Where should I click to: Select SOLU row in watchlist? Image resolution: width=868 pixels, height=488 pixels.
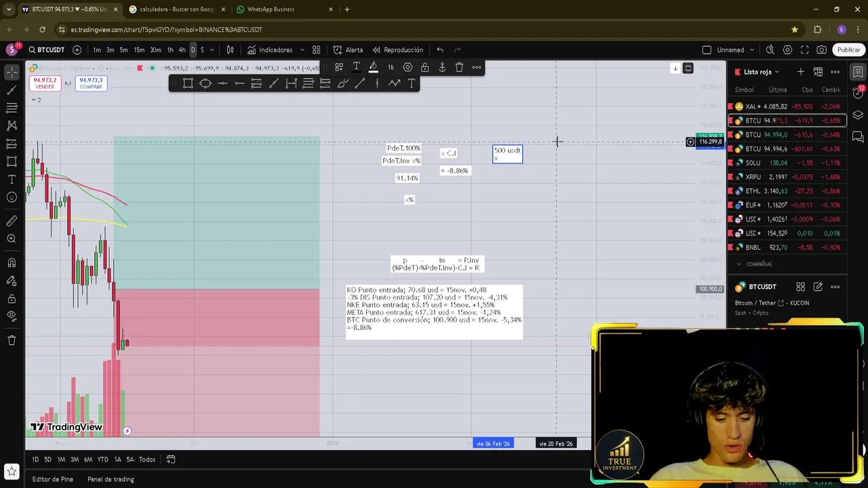pos(787,163)
